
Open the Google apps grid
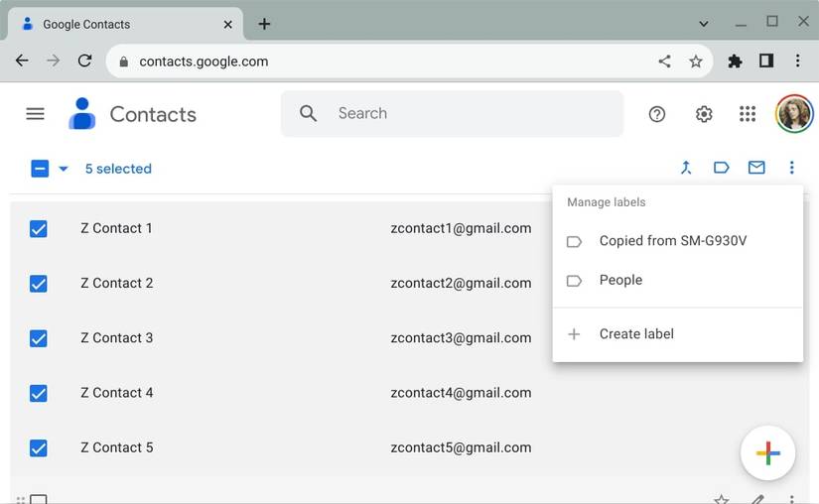[x=748, y=114]
